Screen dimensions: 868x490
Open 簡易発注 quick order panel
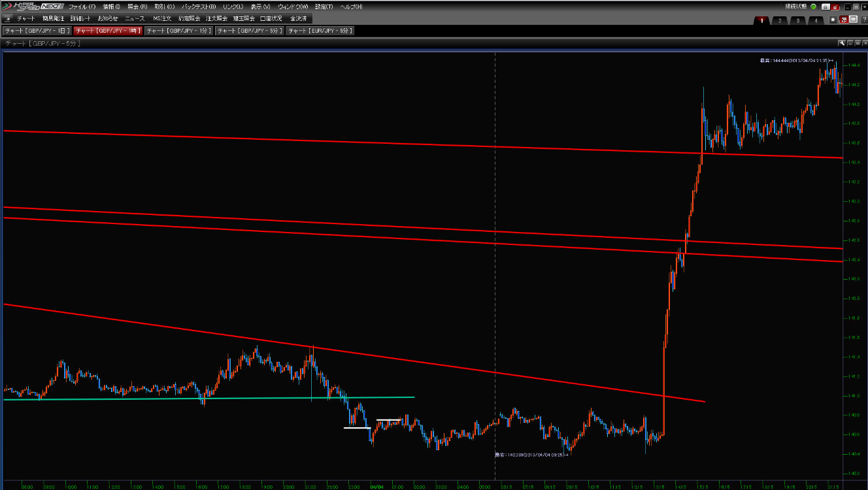click(53, 18)
